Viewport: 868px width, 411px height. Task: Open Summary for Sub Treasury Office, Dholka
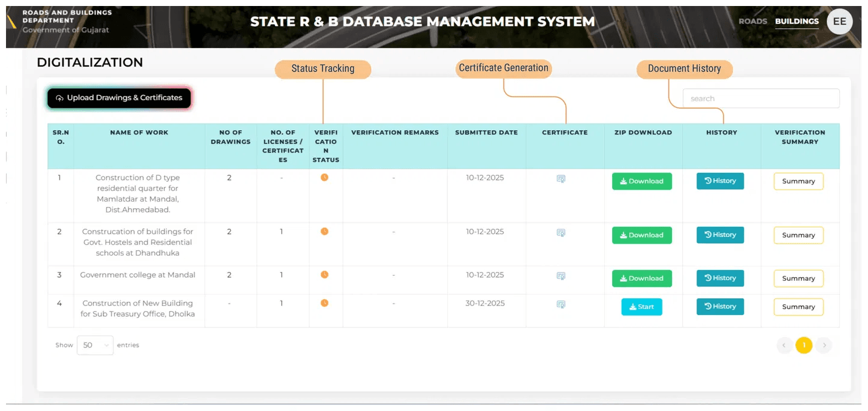798,307
